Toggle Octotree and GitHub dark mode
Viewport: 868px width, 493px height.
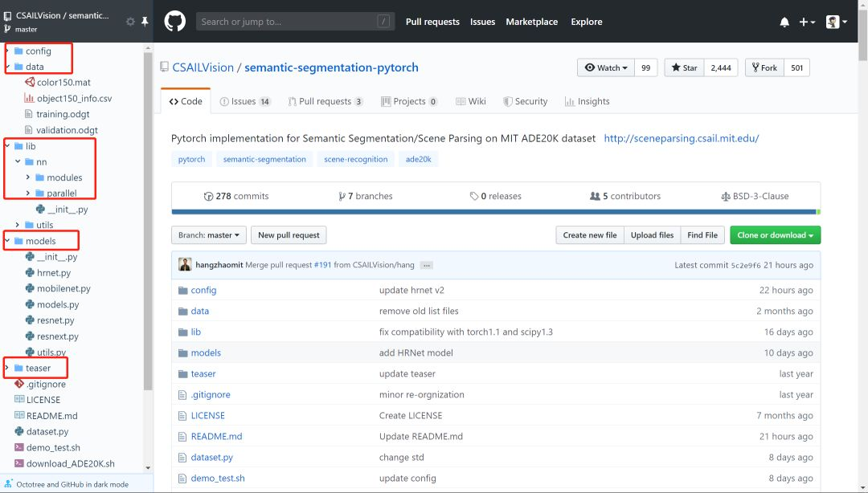(x=72, y=484)
